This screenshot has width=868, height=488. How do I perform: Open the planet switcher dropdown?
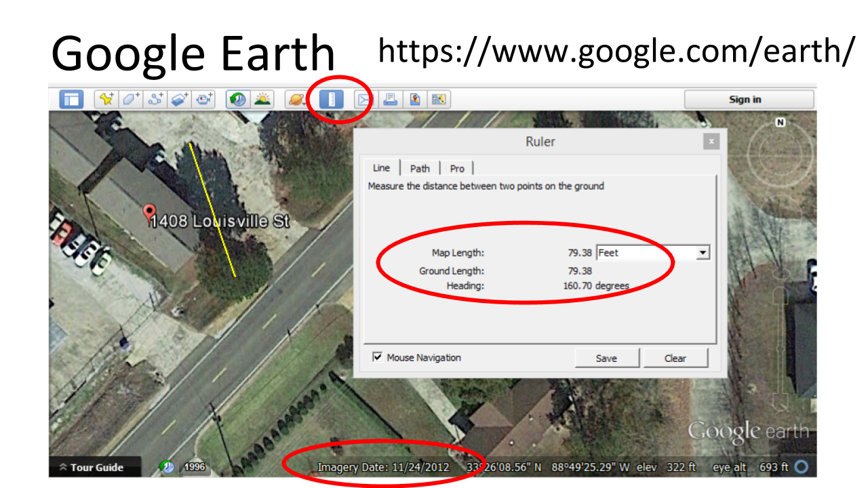click(x=296, y=100)
